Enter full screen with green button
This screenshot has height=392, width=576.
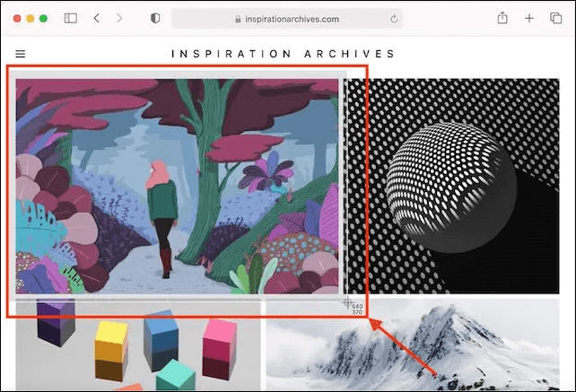[x=44, y=18]
